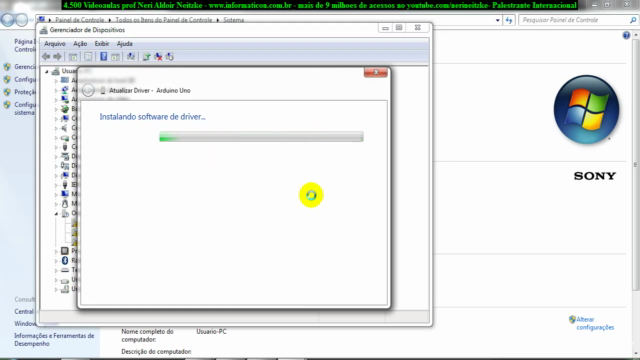Image resolution: width=640 pixels, height=360 pixels.
Task: Open Control Panel help question icon
Action: click(626, 36)
